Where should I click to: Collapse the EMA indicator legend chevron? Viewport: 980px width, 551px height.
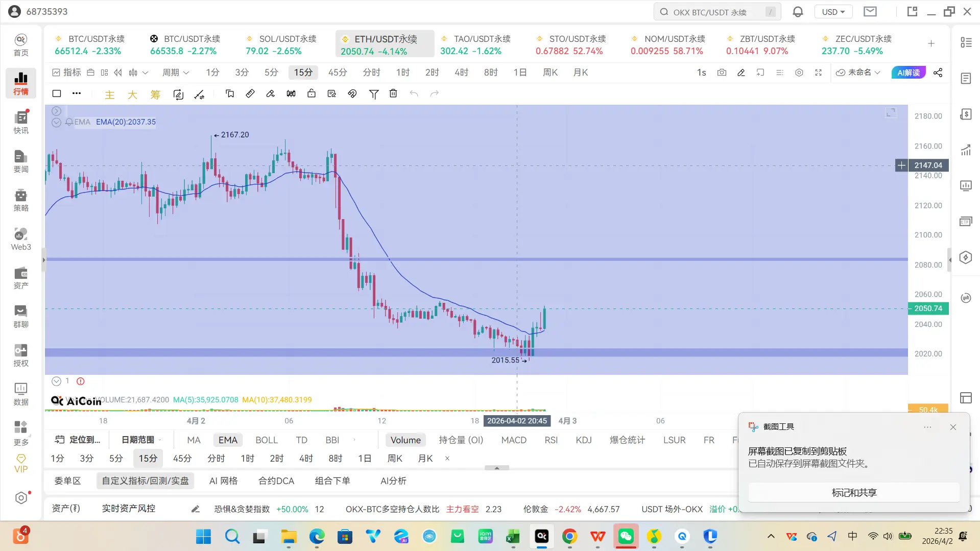coord(56,122)
